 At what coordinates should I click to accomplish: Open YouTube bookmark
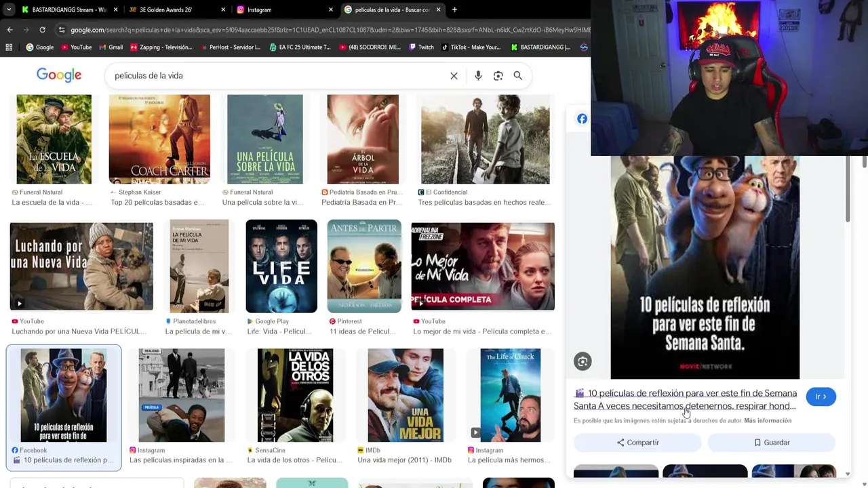[76, 47]
